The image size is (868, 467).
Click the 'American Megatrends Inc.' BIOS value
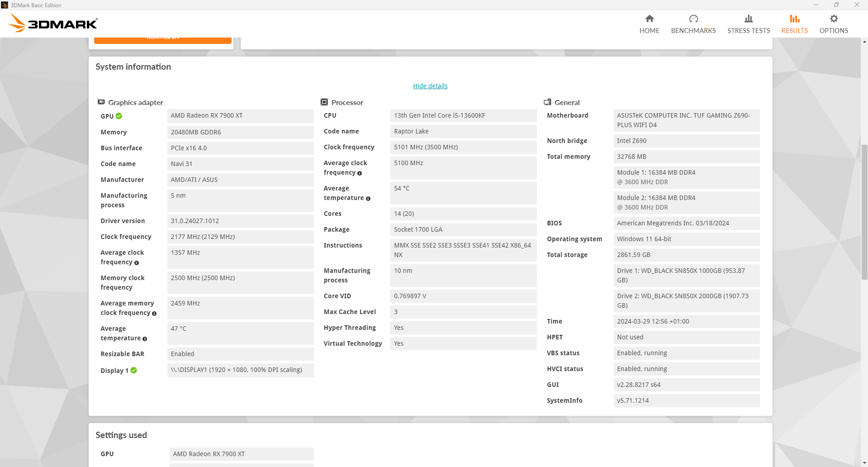687,223
